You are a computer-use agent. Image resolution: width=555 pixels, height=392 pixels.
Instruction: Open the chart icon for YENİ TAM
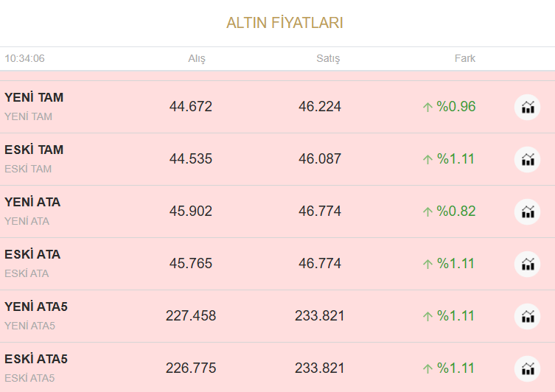pos(527,107)
